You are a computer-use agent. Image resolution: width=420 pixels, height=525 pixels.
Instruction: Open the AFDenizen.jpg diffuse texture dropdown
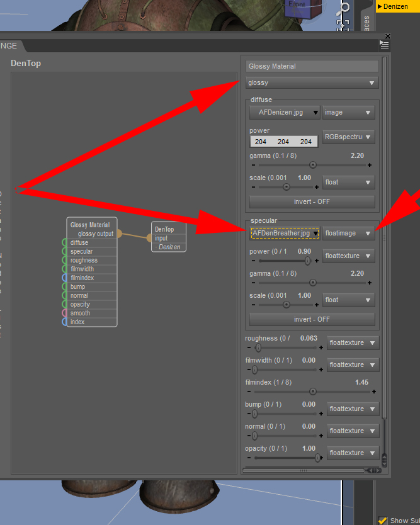285,113
